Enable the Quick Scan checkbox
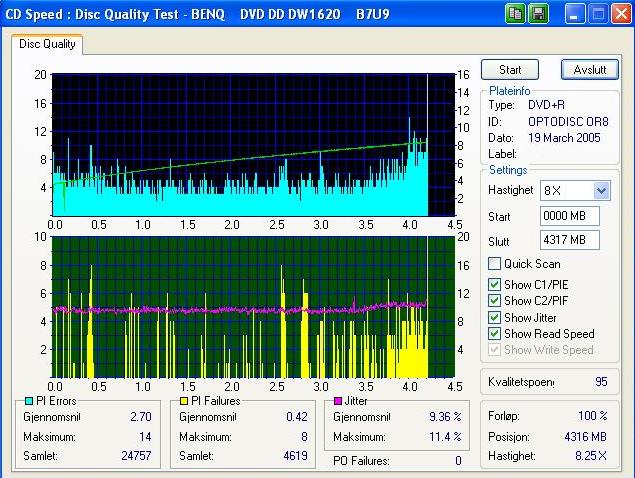The image size is (635, 478). (494, 264)
